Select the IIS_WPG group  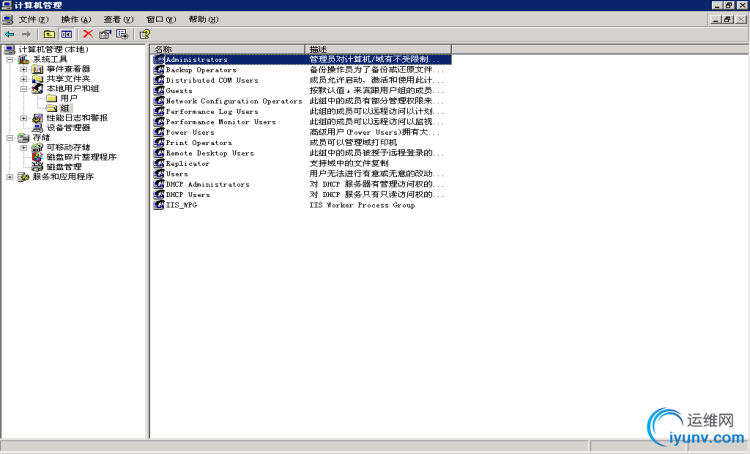[181, 205]
